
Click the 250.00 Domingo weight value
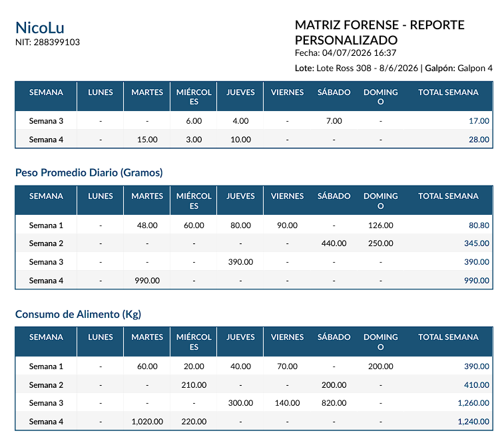381,243
